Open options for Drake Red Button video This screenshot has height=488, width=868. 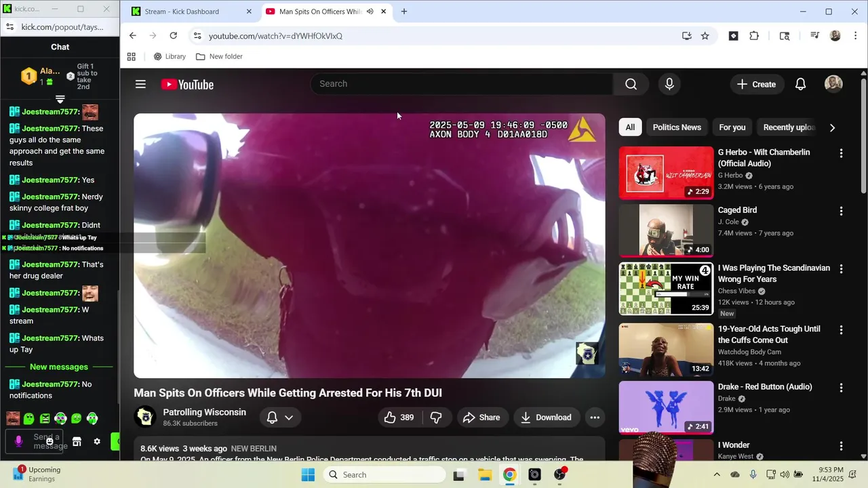tap(841, 388)
